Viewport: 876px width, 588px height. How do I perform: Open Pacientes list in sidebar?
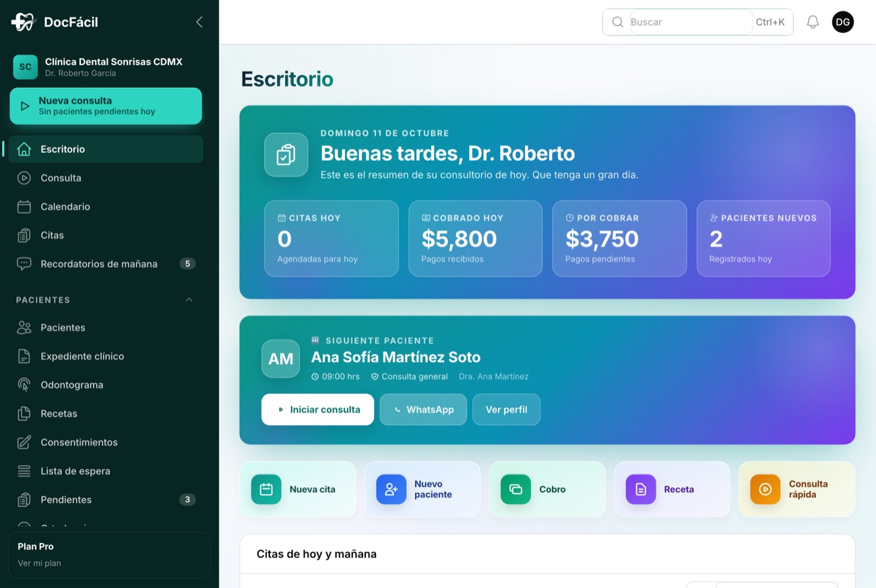click(x=106, y=328)
